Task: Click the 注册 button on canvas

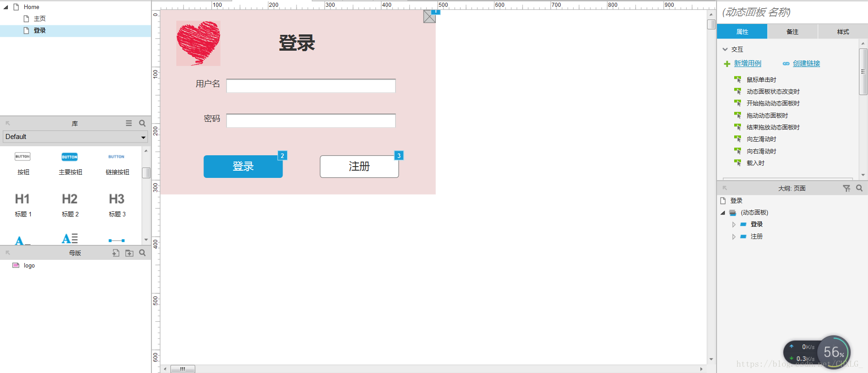Action: 359,167
